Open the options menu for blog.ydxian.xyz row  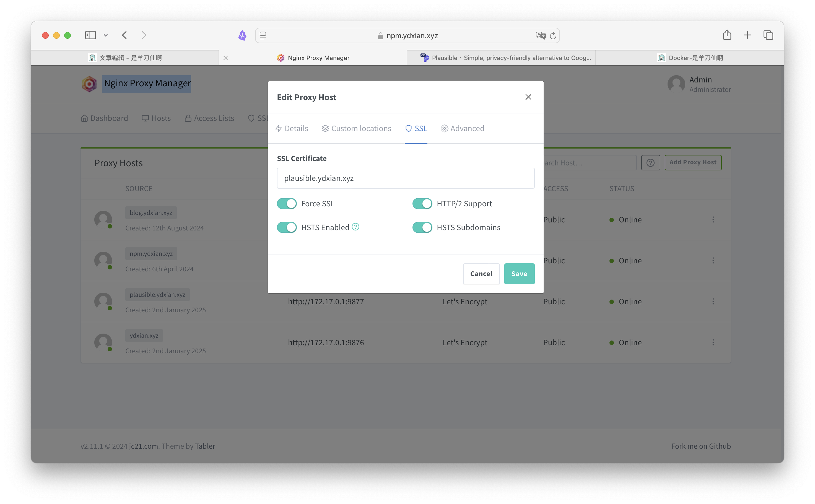pos(713,220)
